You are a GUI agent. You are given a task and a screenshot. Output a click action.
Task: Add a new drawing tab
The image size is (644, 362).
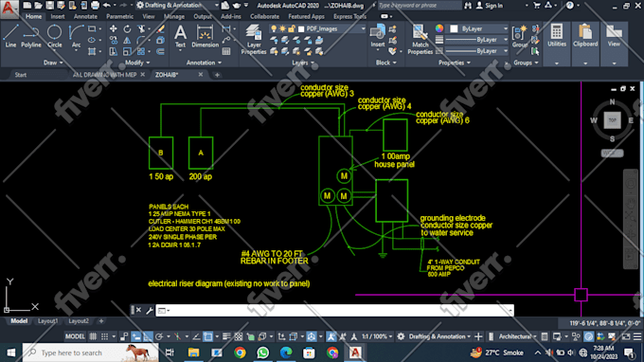click(x=217, y=75)
